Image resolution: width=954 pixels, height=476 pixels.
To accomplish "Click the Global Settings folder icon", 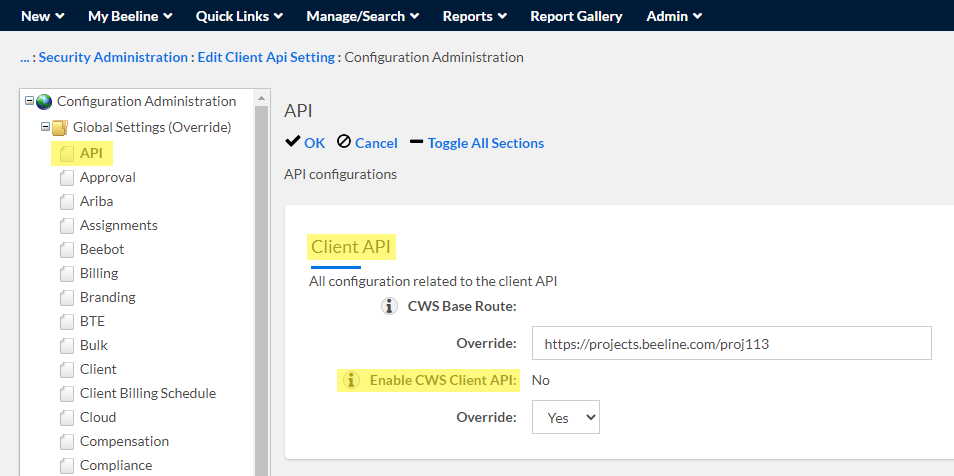I will [60, 128].
